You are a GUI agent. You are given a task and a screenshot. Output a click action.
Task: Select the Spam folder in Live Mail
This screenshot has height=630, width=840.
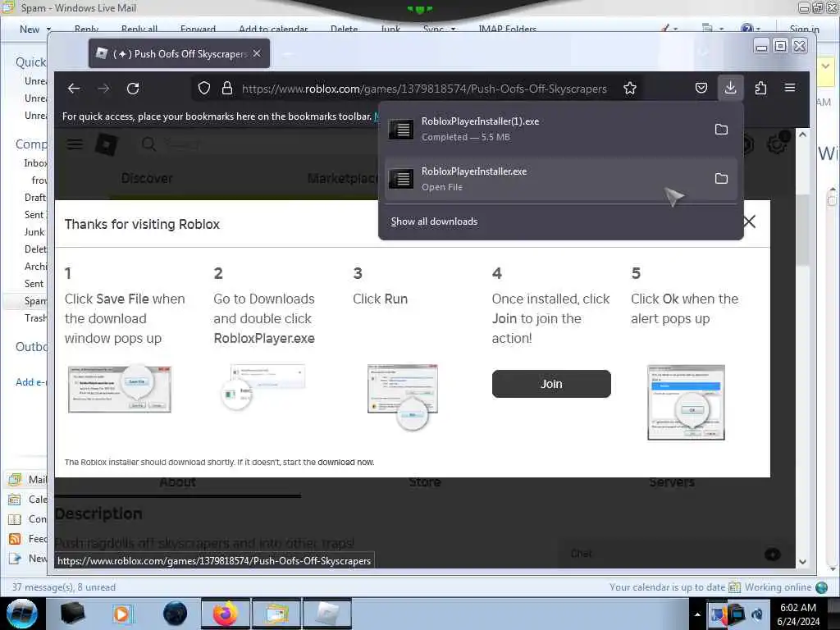[35, 301]
